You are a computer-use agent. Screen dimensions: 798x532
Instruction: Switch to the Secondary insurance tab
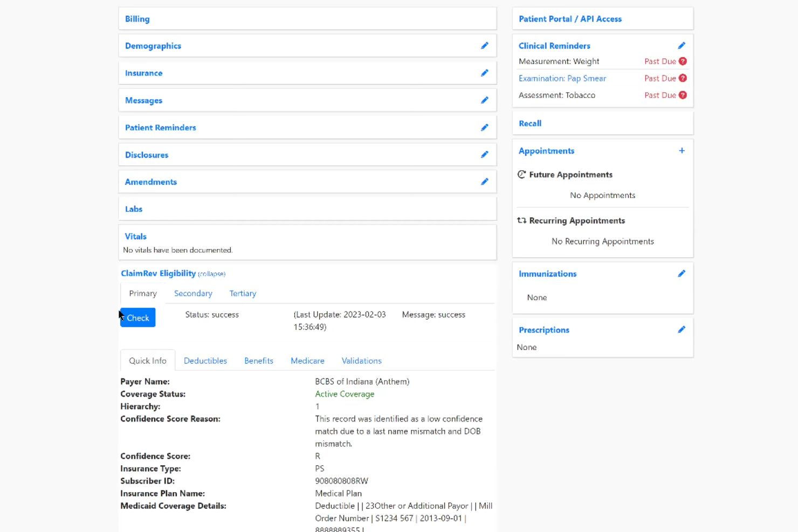(193, 293)
